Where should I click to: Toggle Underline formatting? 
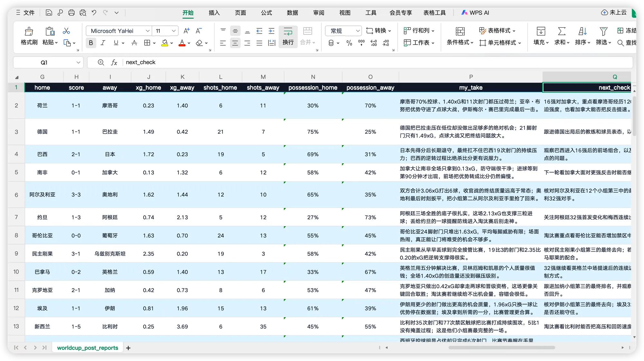tap(116, 43)
